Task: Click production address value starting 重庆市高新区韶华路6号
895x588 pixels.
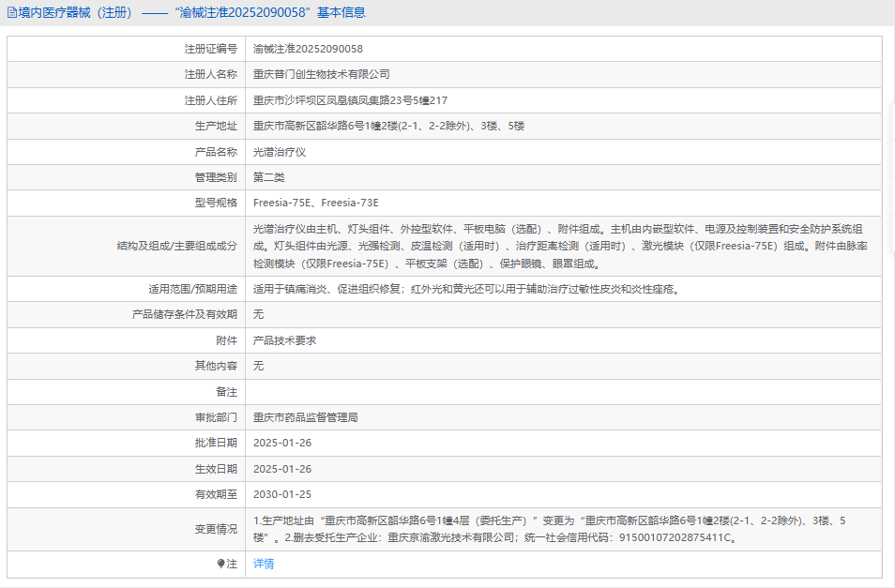Action: 388,126
